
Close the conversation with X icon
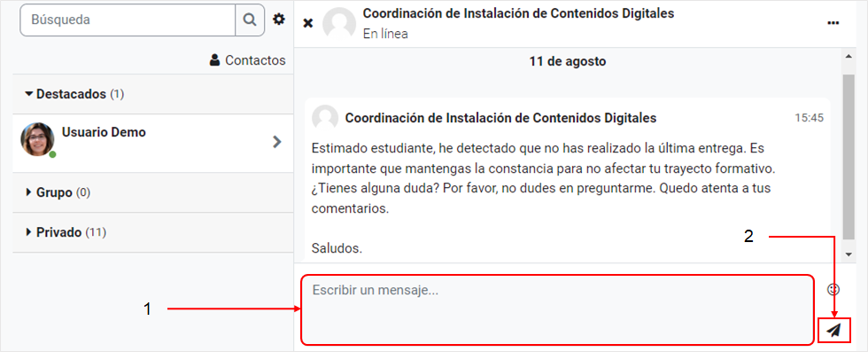(308, 23)
